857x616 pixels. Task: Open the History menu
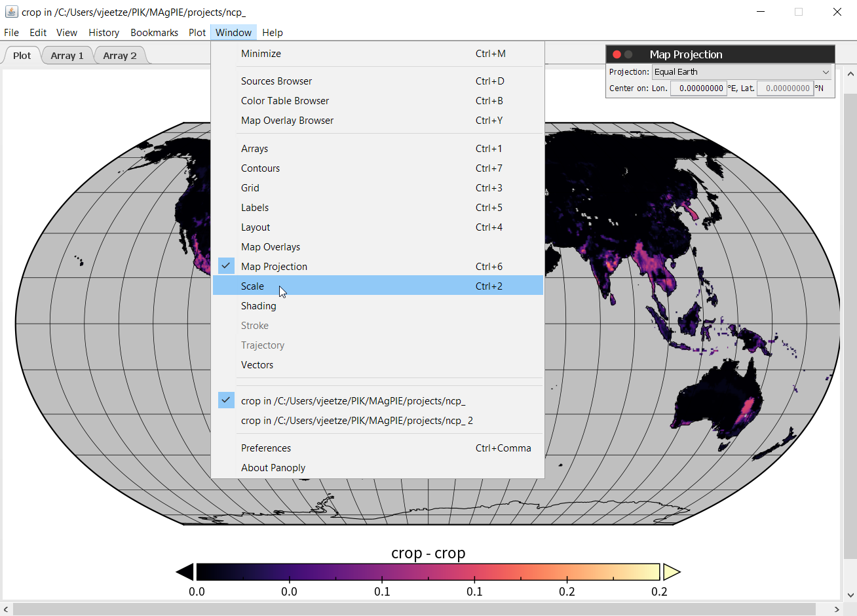click(104, 33)
